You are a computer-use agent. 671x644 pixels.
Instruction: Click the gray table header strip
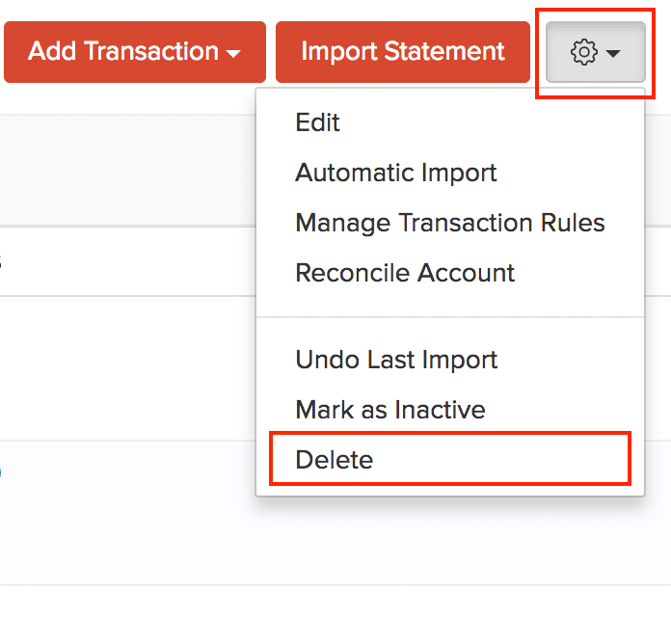[x=125, y=171]
